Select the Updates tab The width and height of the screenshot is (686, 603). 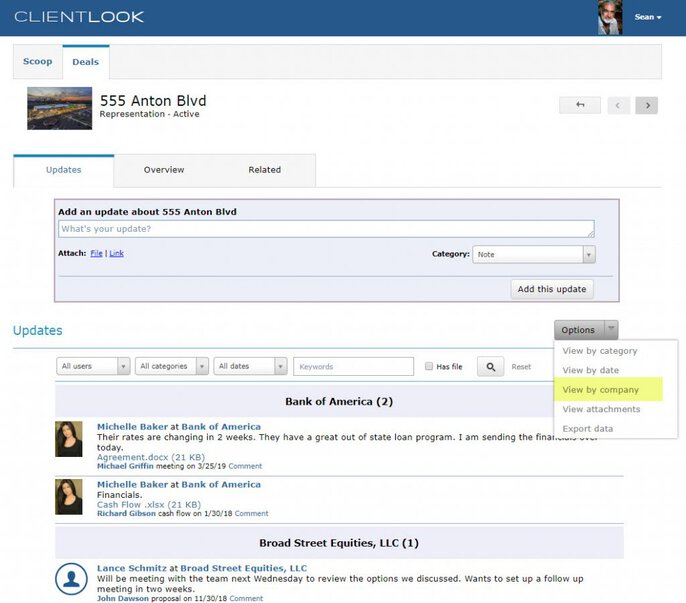point(64,170)
